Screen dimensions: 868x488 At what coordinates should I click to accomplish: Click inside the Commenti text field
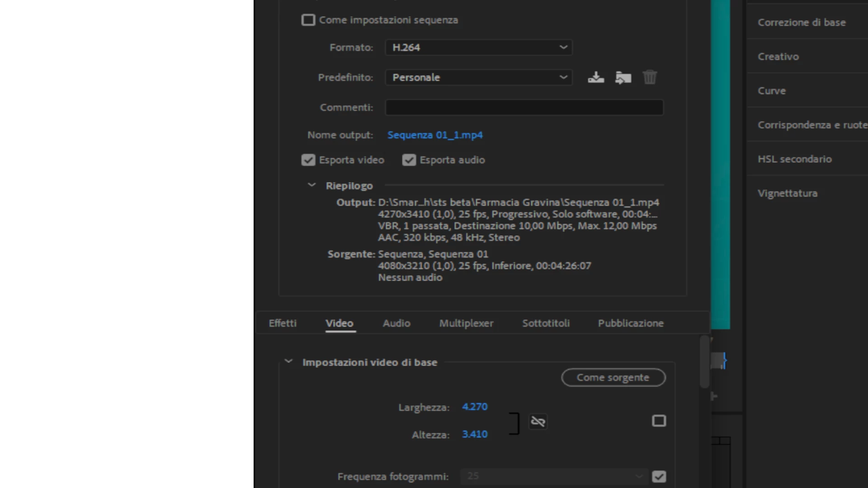click(524, 108)
